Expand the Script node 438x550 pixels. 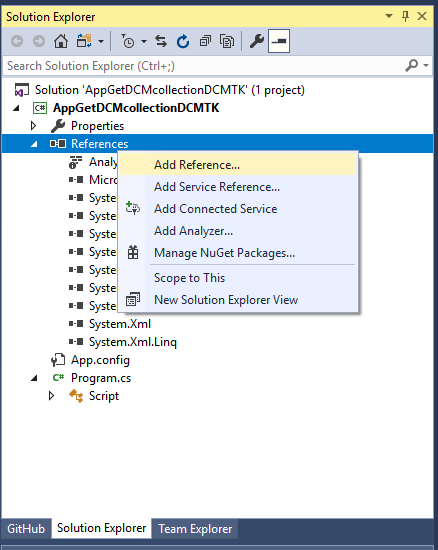point(52,396)
